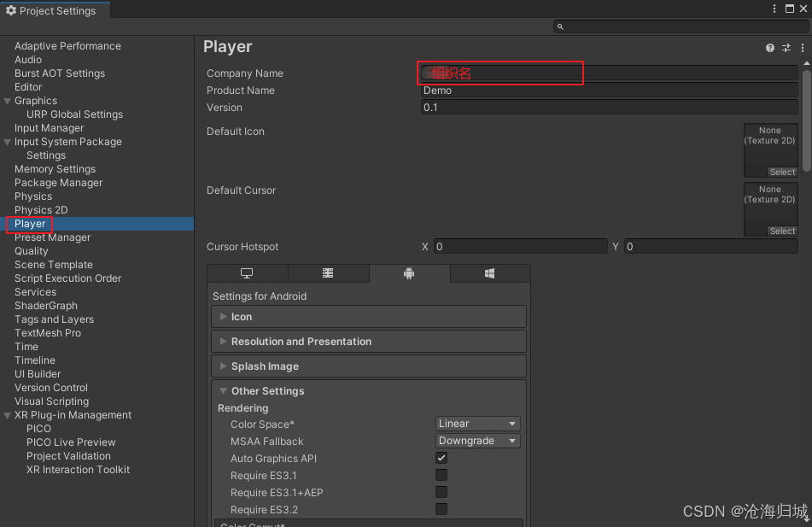Open Scene Template settings

click(53, 265)
